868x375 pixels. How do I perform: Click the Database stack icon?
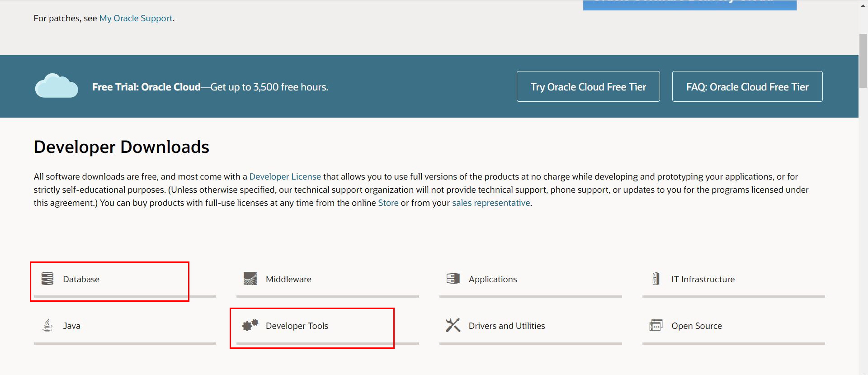[x=47, y=279]
